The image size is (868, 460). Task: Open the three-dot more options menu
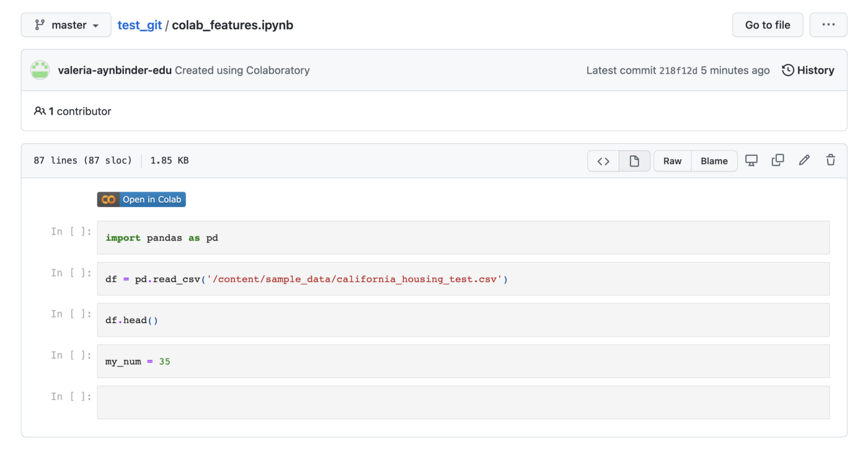point(828,25)
